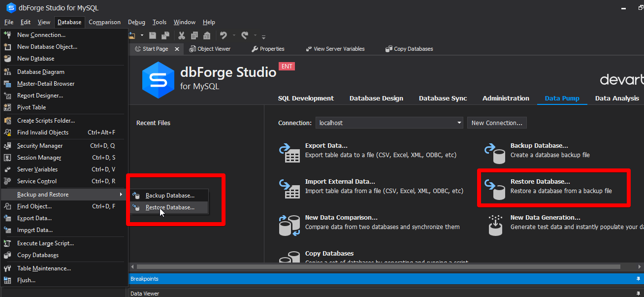Image resolution: width=644 pixels, height=297 pixels.
Task: Open Security Manager from menu
Action: [64, 146]
